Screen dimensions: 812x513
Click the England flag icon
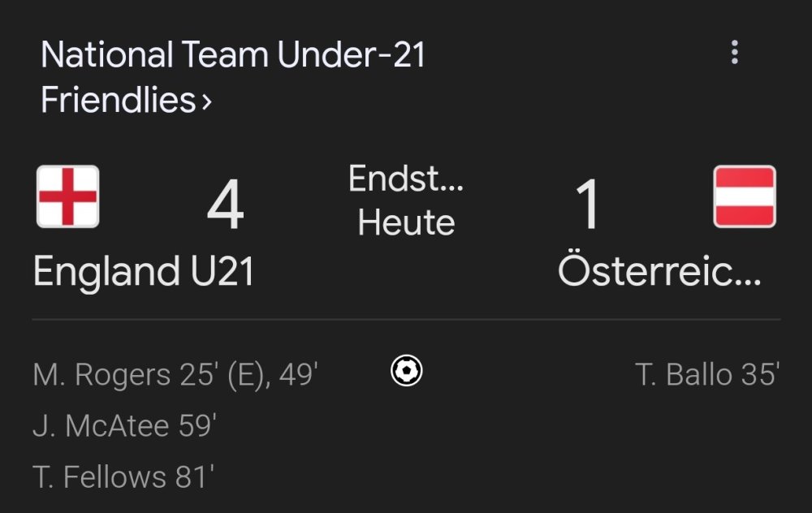pyautogui.click(x=68, y=196)
